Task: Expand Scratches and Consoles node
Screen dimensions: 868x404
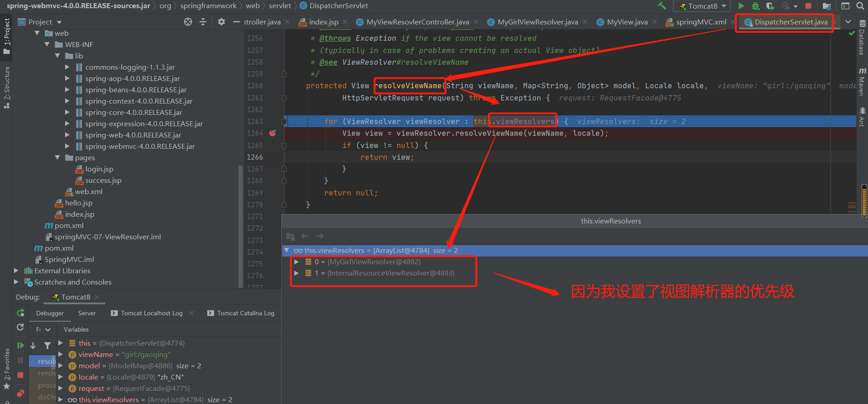Action: pos(16,282)
